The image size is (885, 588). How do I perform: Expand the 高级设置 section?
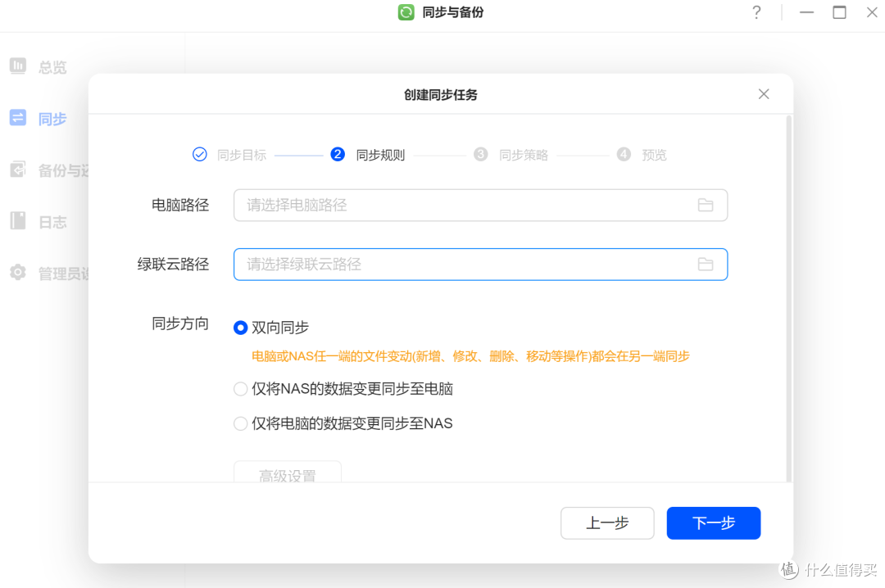click(x=287, y=474)
